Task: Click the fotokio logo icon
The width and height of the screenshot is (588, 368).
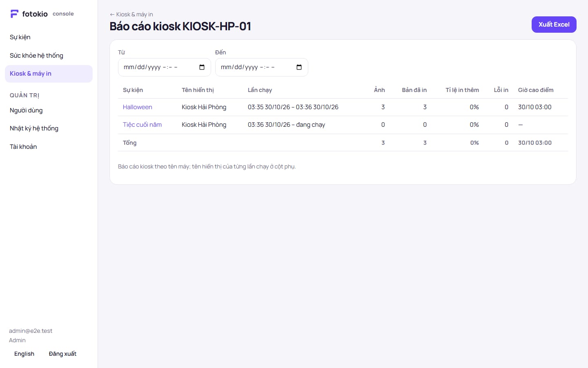Action: [x=14, y=14]
